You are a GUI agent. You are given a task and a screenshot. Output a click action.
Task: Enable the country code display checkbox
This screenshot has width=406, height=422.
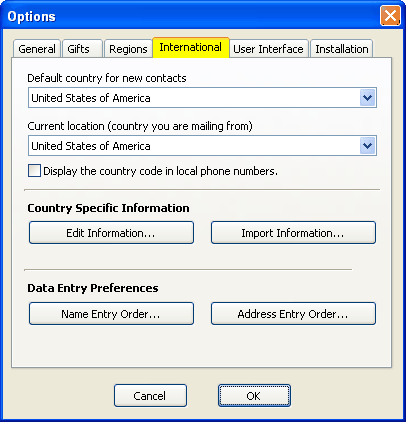[x=34, y=171]
